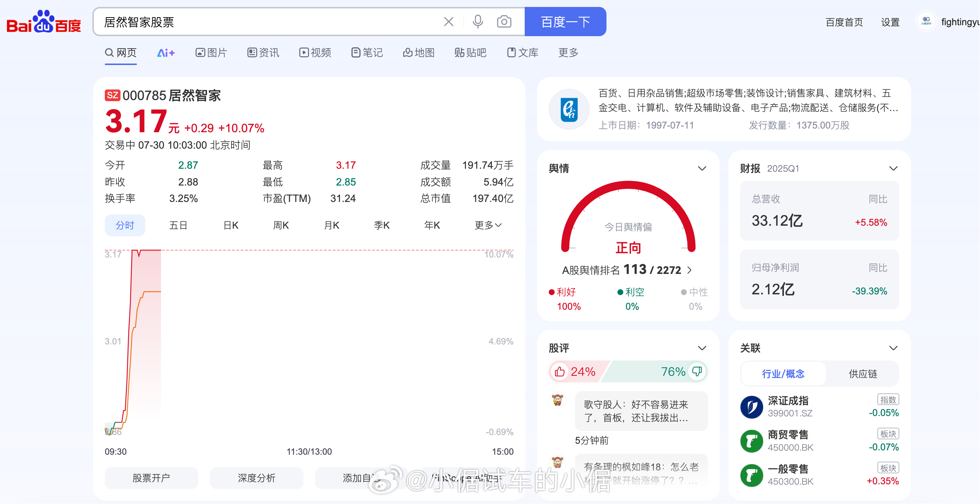Open 百度首页 link
The image size is (980, 504).
[x=844, y=22]
